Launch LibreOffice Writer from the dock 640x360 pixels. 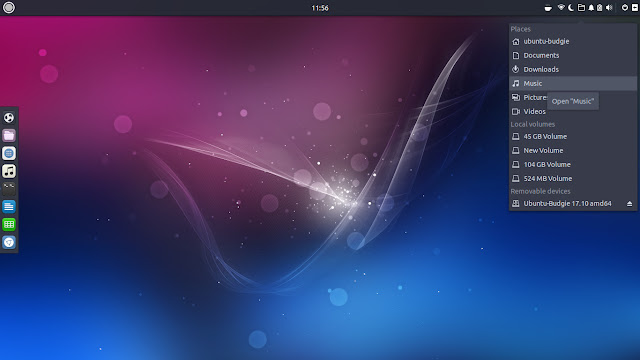(9, 207)
